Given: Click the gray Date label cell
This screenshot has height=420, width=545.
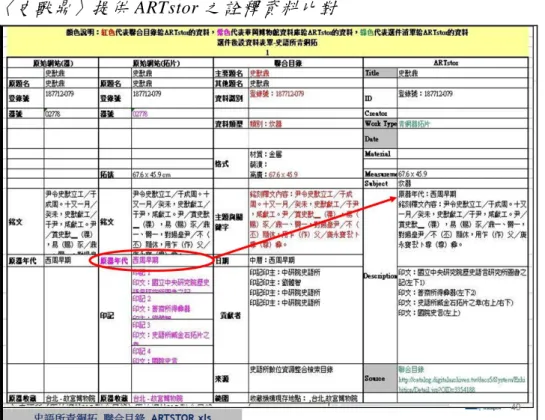Looking at the screenshot, I should [381, 139].
